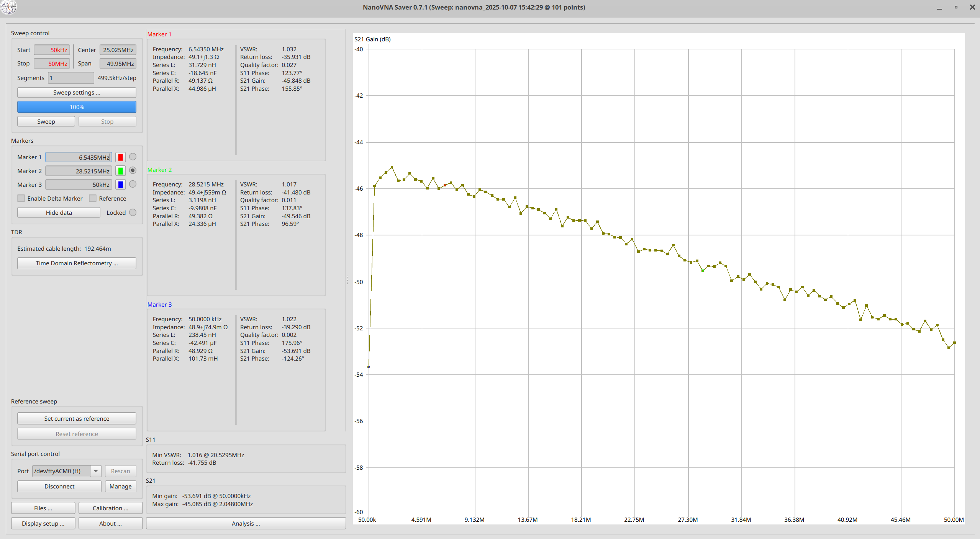
Task: Open the Sweep settings dialog
Action: pos(77,92)
